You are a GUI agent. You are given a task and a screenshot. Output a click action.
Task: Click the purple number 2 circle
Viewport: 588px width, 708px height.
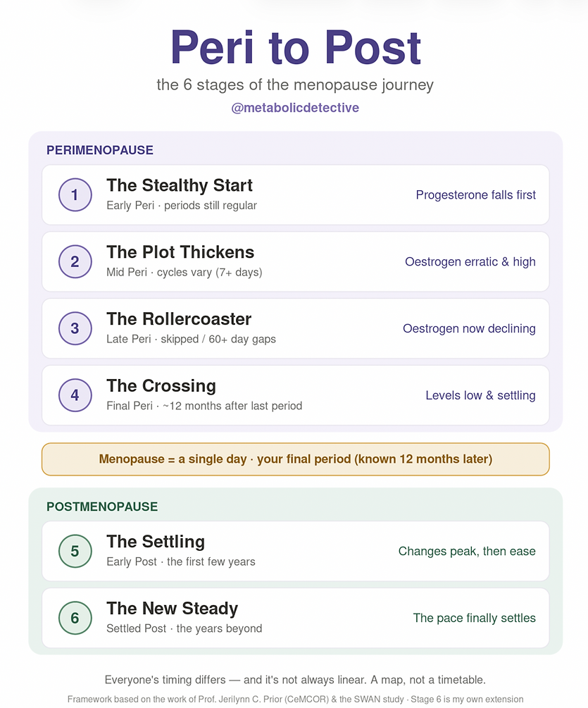coord(75,261)
